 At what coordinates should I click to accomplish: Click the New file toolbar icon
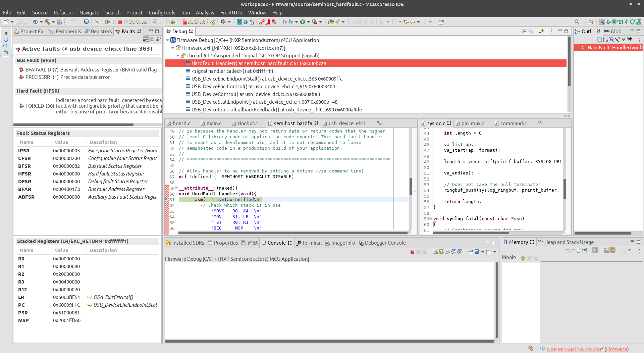click(x=6, y=22)
